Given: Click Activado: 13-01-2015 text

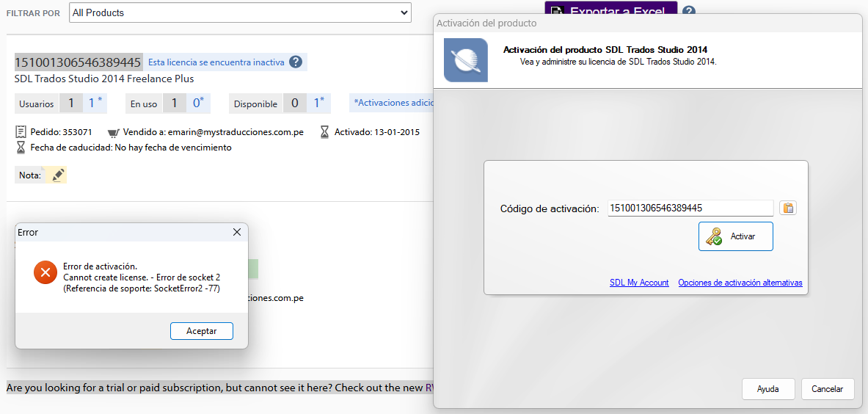Looking at the screenshot, I should 377,132.
